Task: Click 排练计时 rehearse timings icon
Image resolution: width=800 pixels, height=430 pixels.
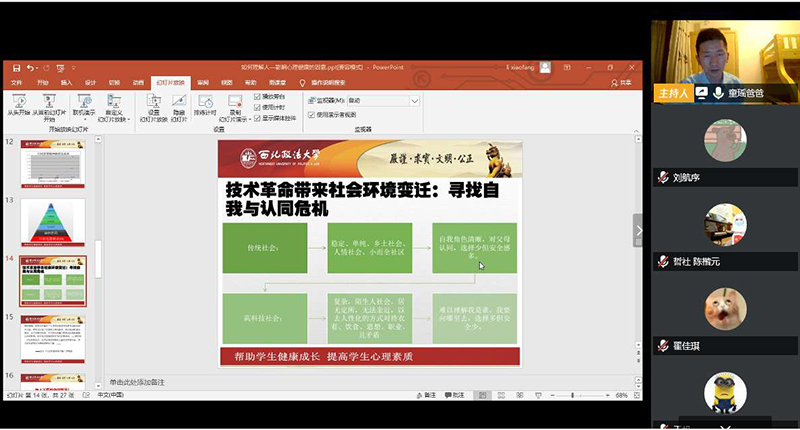Action: pyautogui.click(x=207, y=104)
